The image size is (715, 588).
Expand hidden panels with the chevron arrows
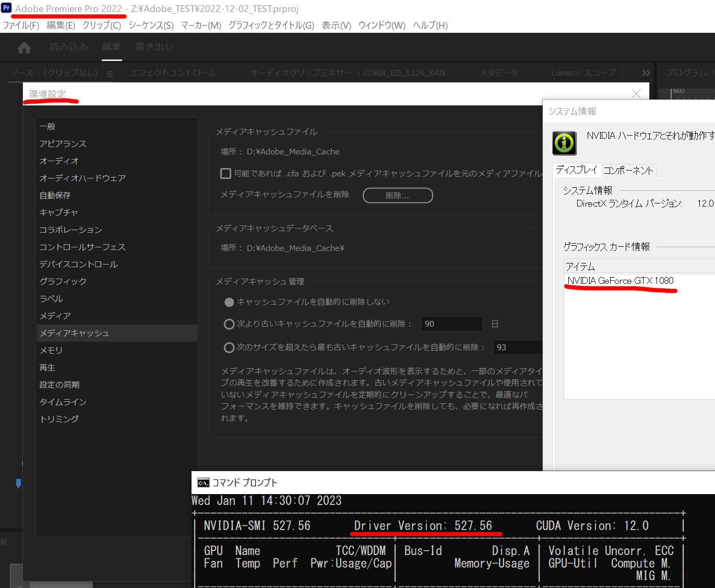(646, 73)
